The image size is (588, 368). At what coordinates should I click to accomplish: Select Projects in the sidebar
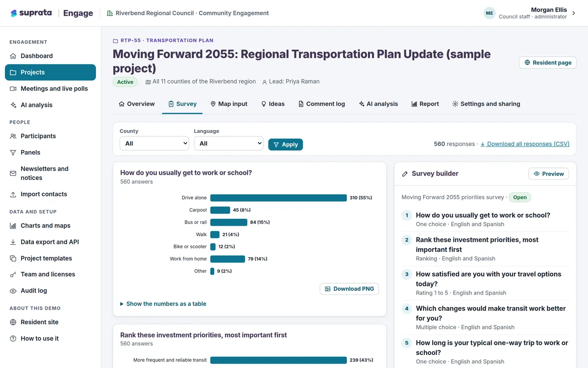pyautogui.click(x=50, y=72)
